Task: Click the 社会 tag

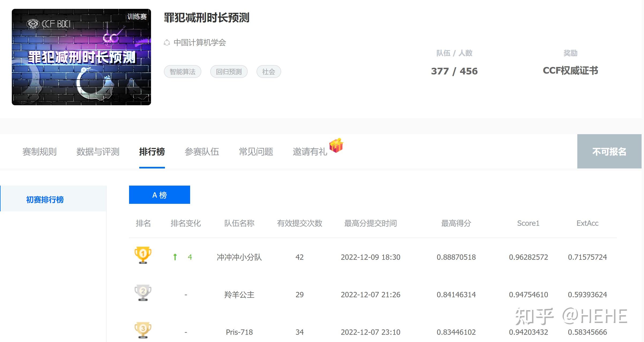Action: point(269,72)
